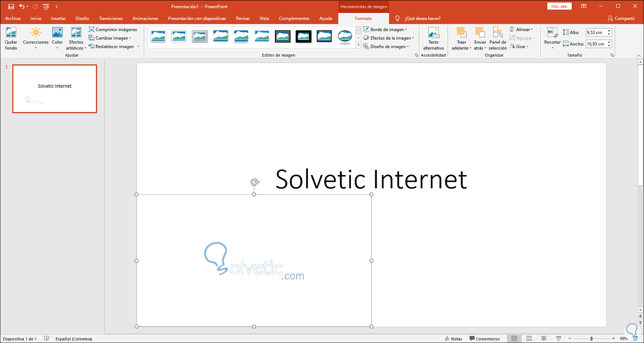The image size is (644, 343).
Task: Switch to the Transiciones tab
Action: [x=111, y=18]
